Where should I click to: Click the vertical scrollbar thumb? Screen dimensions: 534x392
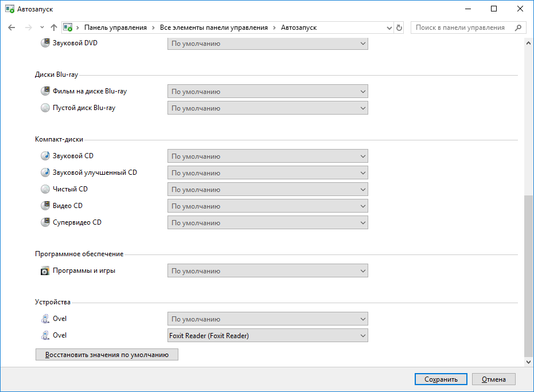[x=529, y=276]
